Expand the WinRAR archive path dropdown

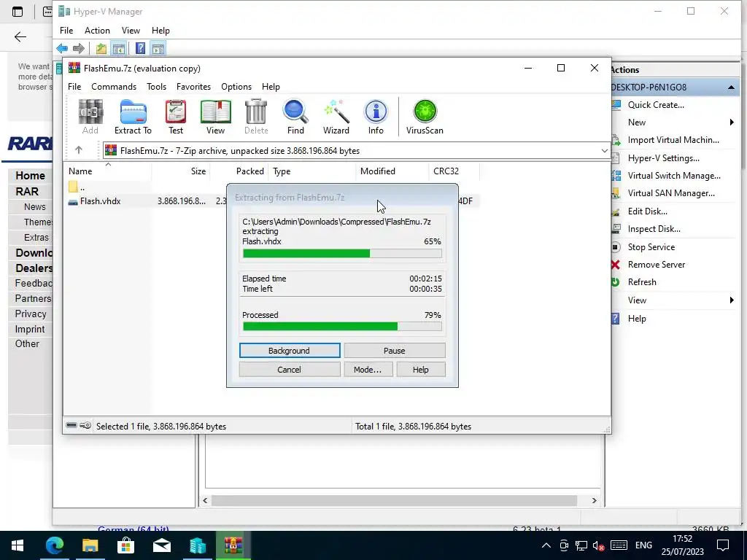click(x=604, y=150)
